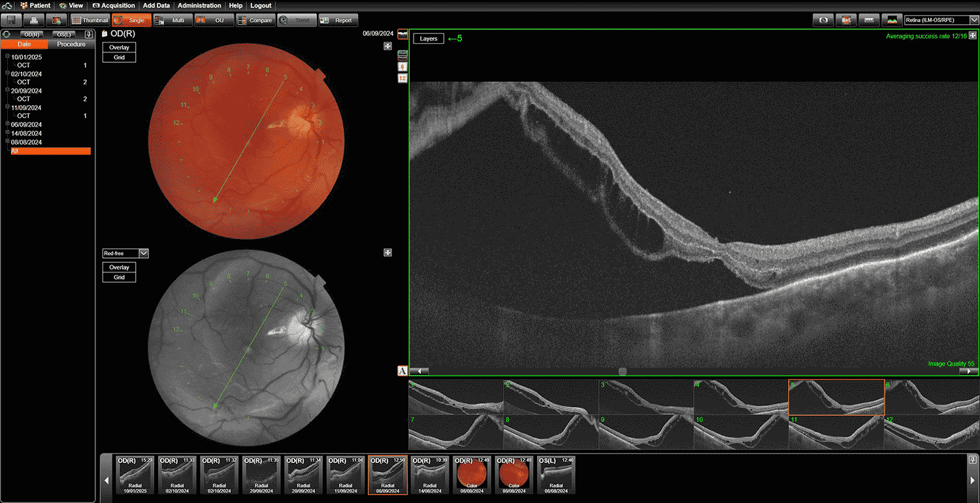Select the ruler measurement tool
The height and width of the screenshot is (503, 980).
[x=868, y=20]
